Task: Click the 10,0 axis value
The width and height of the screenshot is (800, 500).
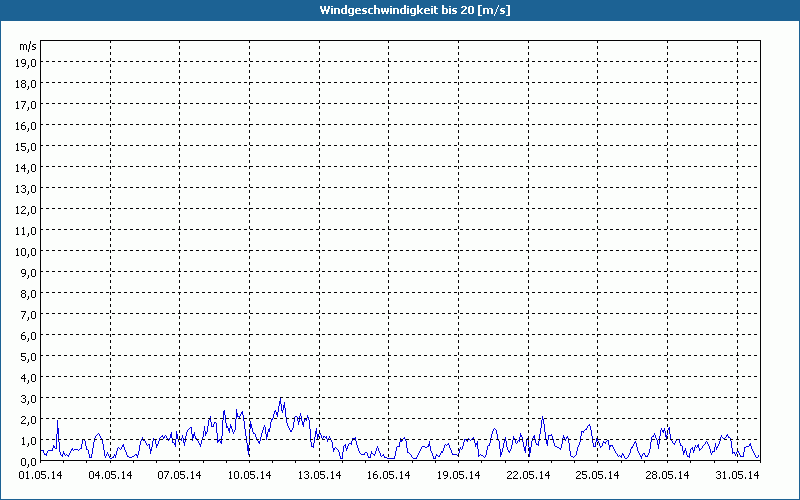Action: (26, 252)
